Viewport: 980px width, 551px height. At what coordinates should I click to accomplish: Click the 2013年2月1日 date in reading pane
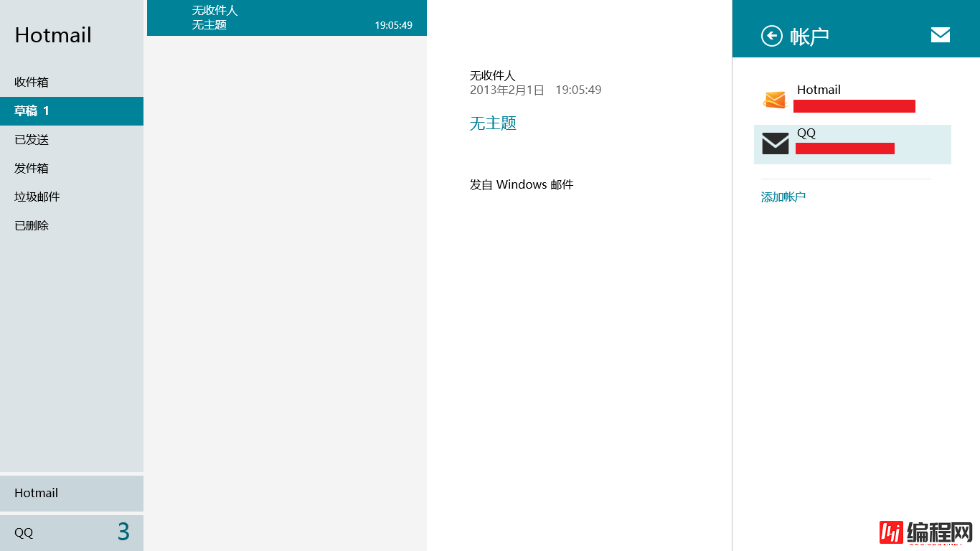(507, 90)
